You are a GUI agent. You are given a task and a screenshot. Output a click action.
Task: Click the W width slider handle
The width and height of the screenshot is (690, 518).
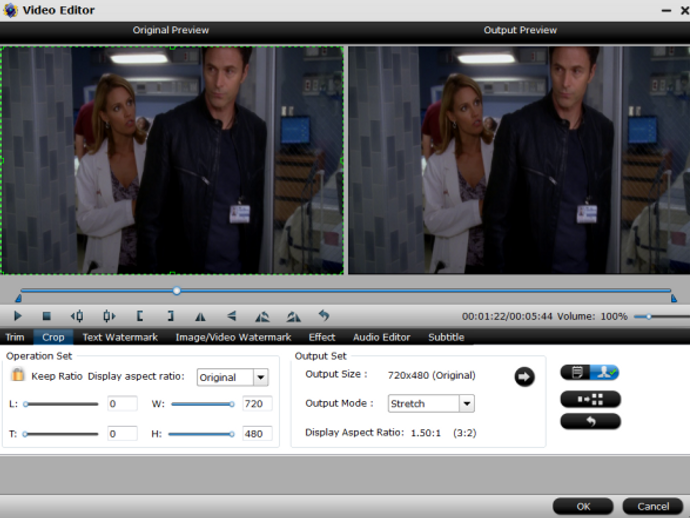tap(231, 404)
